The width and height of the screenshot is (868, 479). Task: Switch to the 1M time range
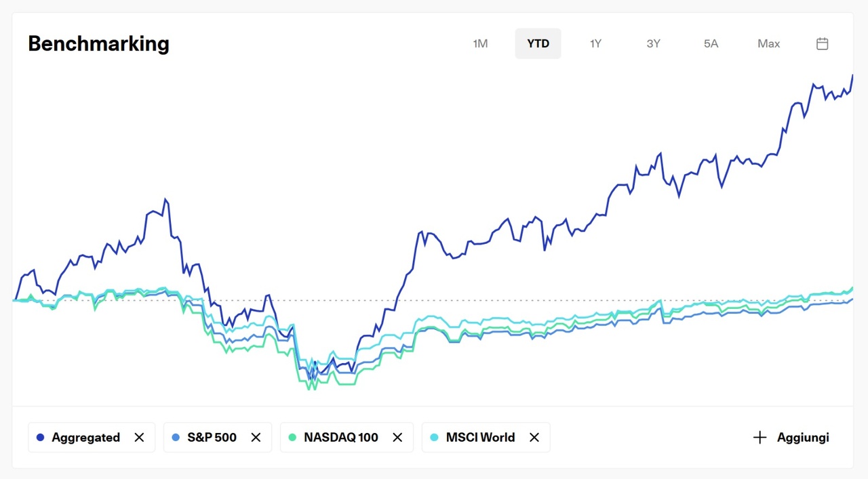[x=480, y=43]
